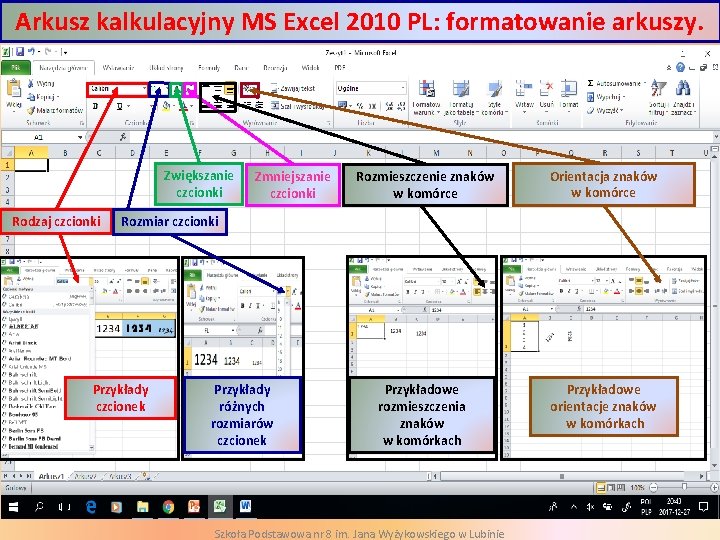Click the Normal view button in status bar

(600, 487)
